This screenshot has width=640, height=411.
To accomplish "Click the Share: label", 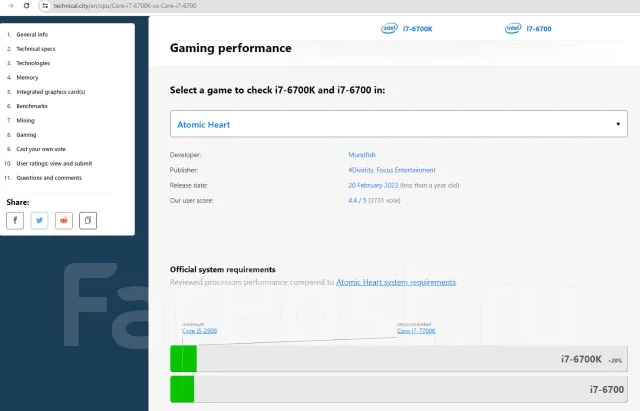I will click(x=18, y=202).
